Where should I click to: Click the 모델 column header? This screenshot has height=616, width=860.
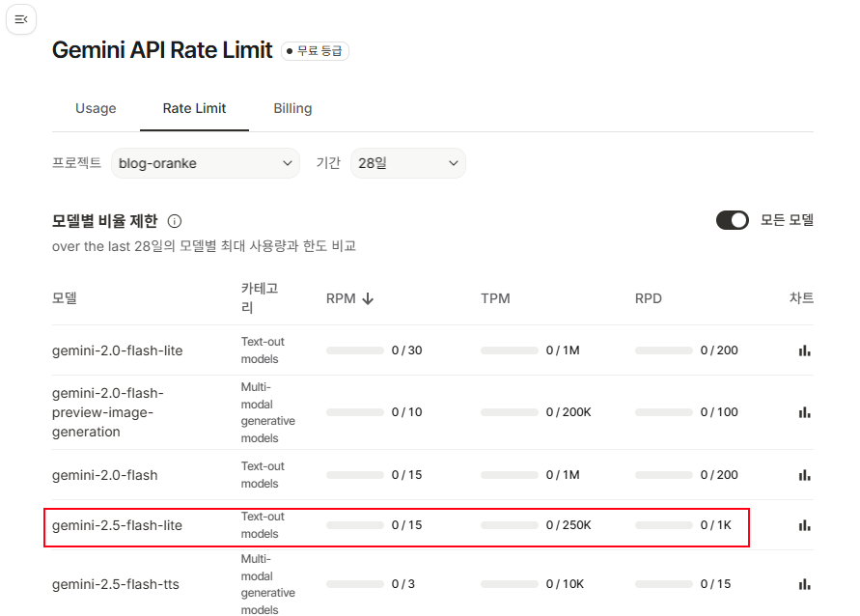coord(64,298)
